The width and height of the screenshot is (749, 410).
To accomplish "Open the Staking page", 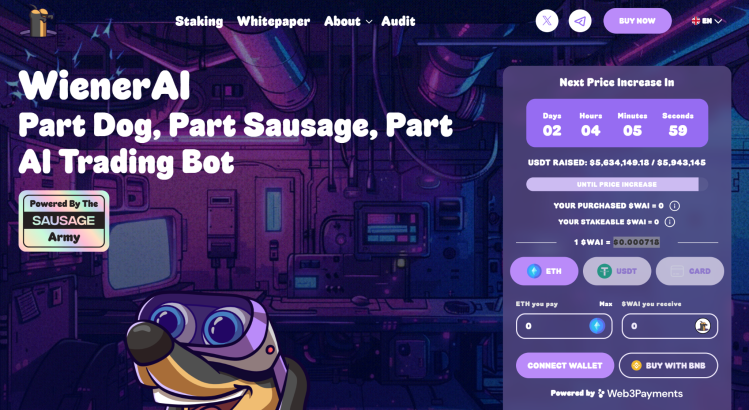I will point(199,21).
